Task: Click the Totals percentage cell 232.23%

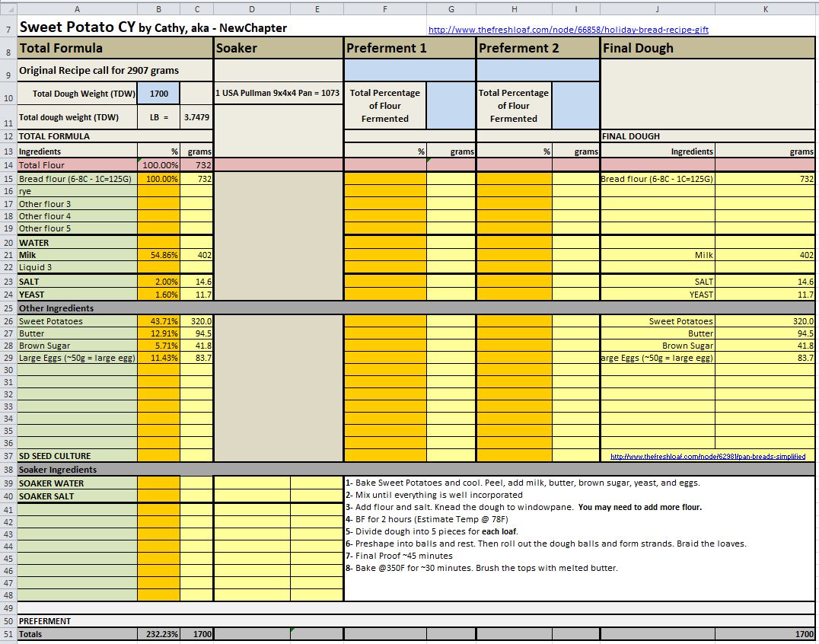Action: click(159, 634)
